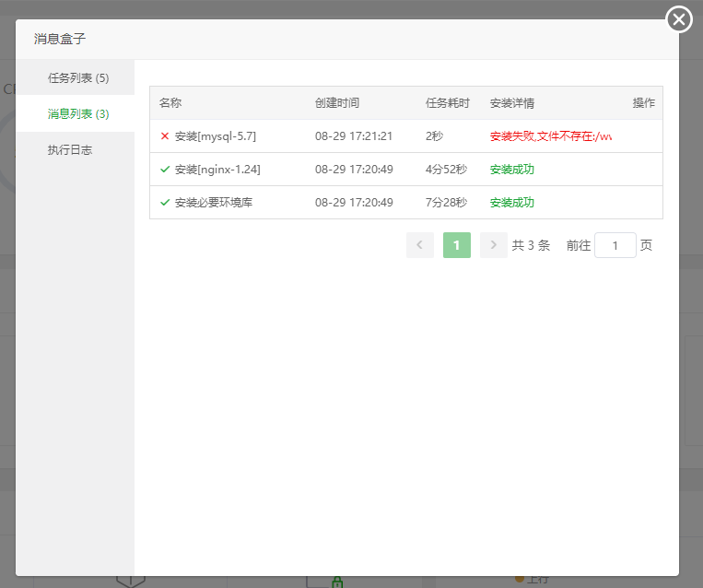The height and width of the screenshot is (588, 703).
Task: Click creation time in nginx-1.24 row
Action: click(354, 169)
